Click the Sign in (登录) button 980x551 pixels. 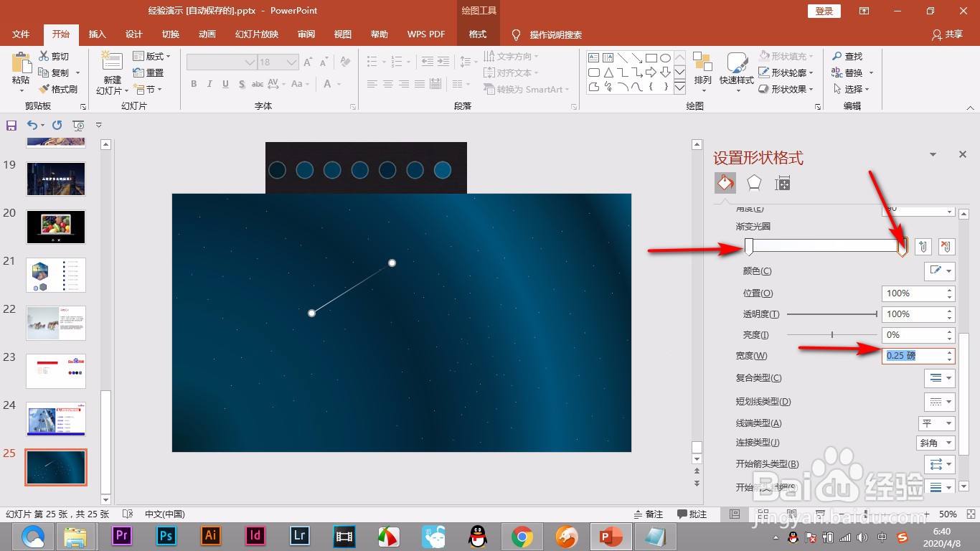coord(824,11)
